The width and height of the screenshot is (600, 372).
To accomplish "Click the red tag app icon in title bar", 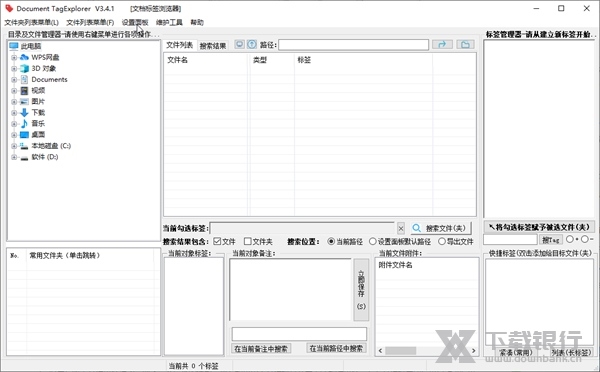I will click(x=9, y=8).
